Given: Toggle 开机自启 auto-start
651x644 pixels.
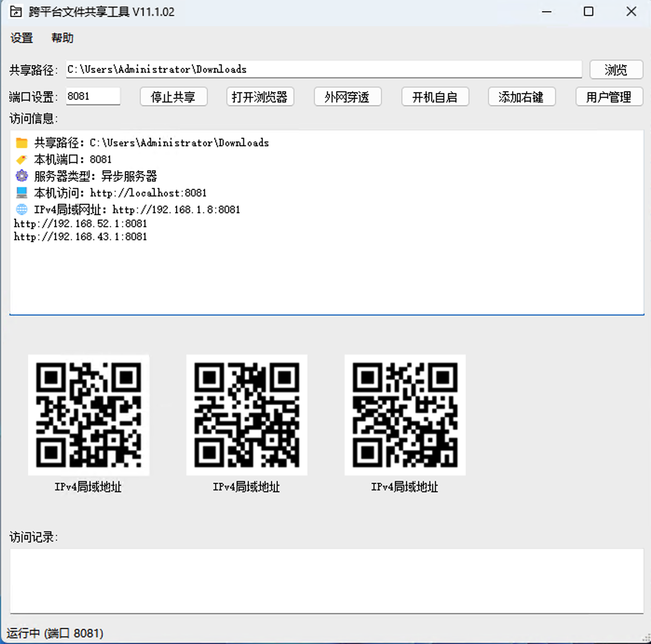Looking at the screenshot, I should click(x=435, y=97).
